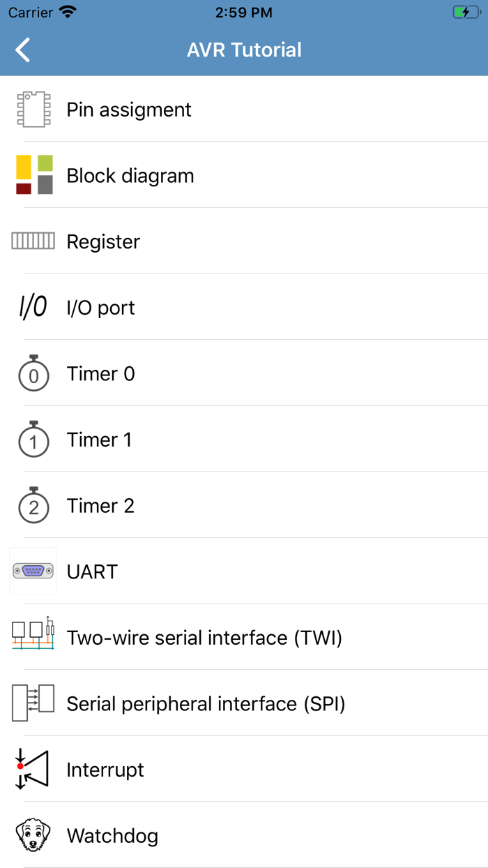Select the Register list item

pos(103,241)
